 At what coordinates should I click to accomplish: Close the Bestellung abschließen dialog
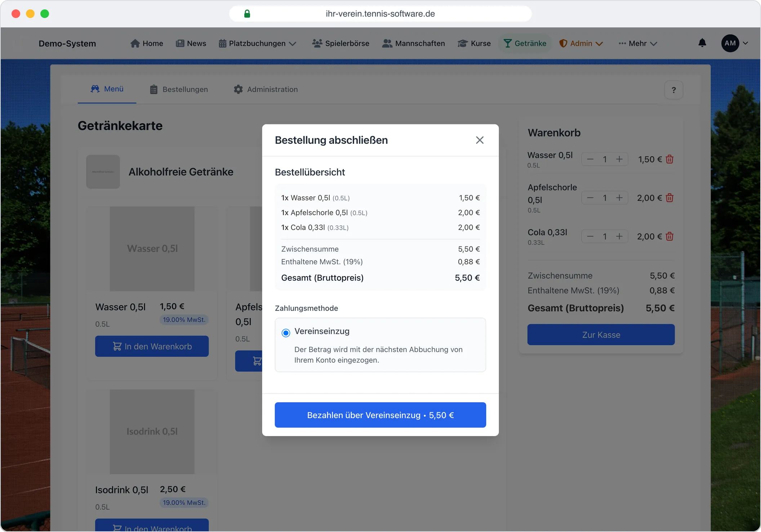click(x=480, y=140)
